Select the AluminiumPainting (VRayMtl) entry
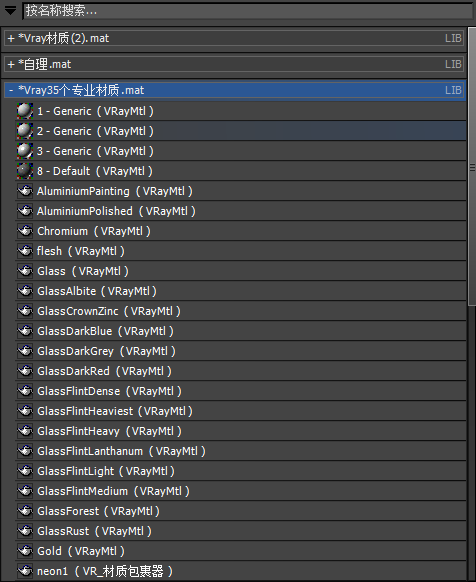This screenshot has height=582, width=476. pyautogui.click(x=241, y=191)
